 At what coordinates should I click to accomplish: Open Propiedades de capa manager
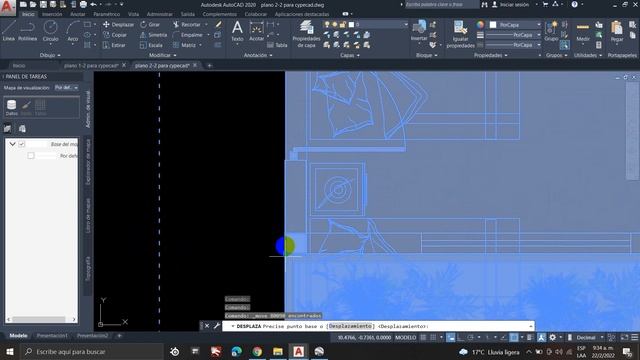coord(306,34)
